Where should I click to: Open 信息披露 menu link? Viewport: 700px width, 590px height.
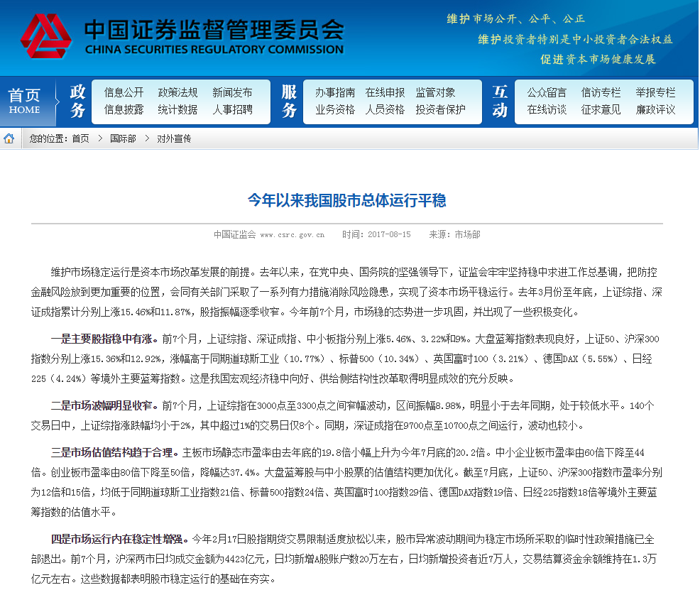[124, 110]
